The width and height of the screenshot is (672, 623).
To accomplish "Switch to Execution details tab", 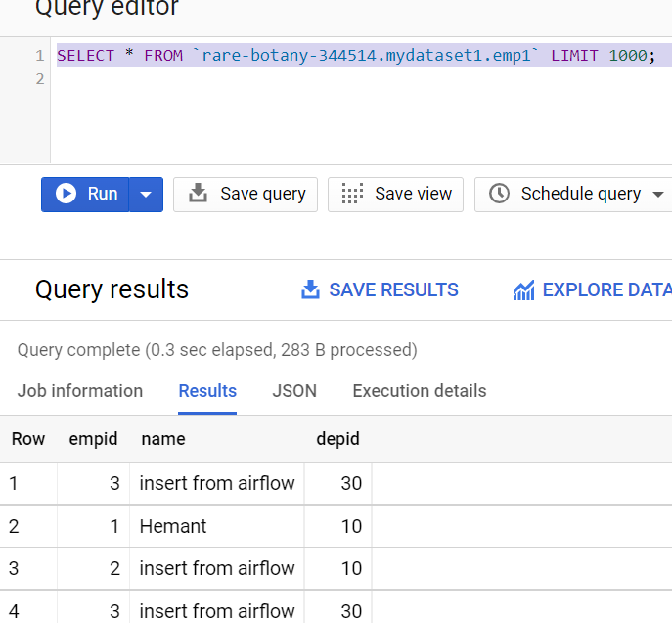I will (x=419, y=391).
